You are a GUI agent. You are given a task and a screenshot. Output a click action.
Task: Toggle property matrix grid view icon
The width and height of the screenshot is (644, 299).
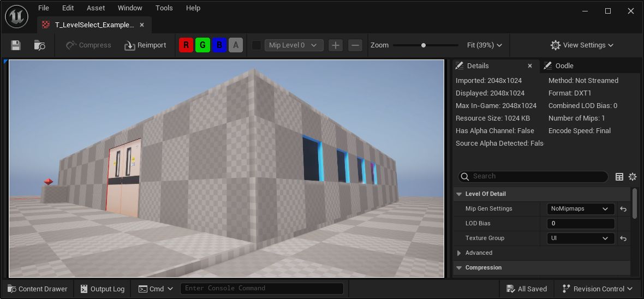click(619, 177)
